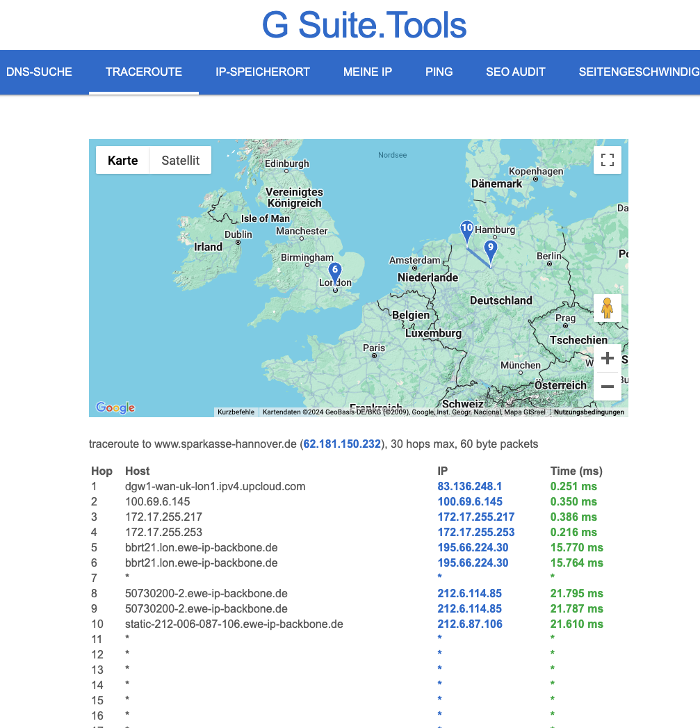
Task: Click the Street View pegman icon
Action: pos(607,308)
